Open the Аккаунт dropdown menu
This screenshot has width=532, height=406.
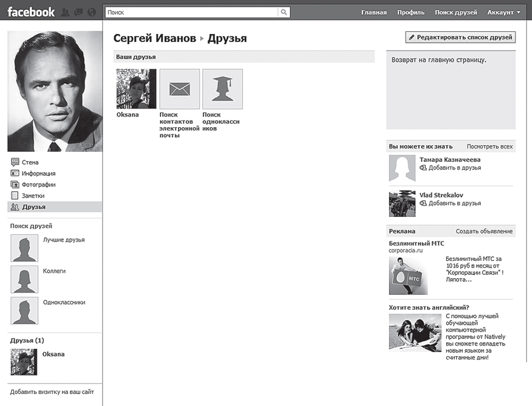point(503,12)
